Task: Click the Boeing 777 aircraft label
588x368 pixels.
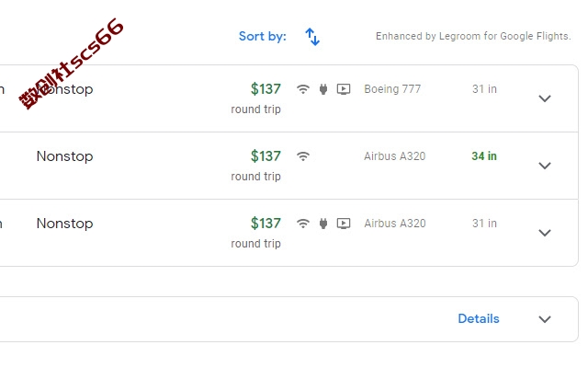Action: [x=392, y=89]
